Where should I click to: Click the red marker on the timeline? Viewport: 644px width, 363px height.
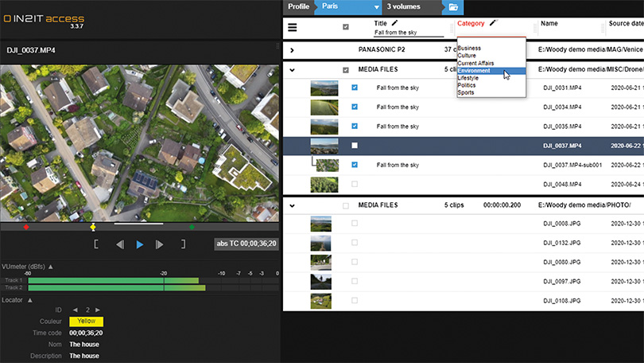26,227
